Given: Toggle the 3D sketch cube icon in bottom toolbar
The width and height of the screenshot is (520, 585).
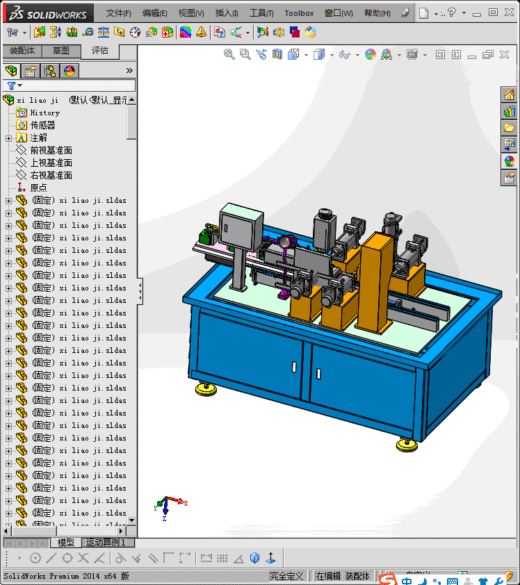Looking at the screenshot, I should (x=255, y=558).
